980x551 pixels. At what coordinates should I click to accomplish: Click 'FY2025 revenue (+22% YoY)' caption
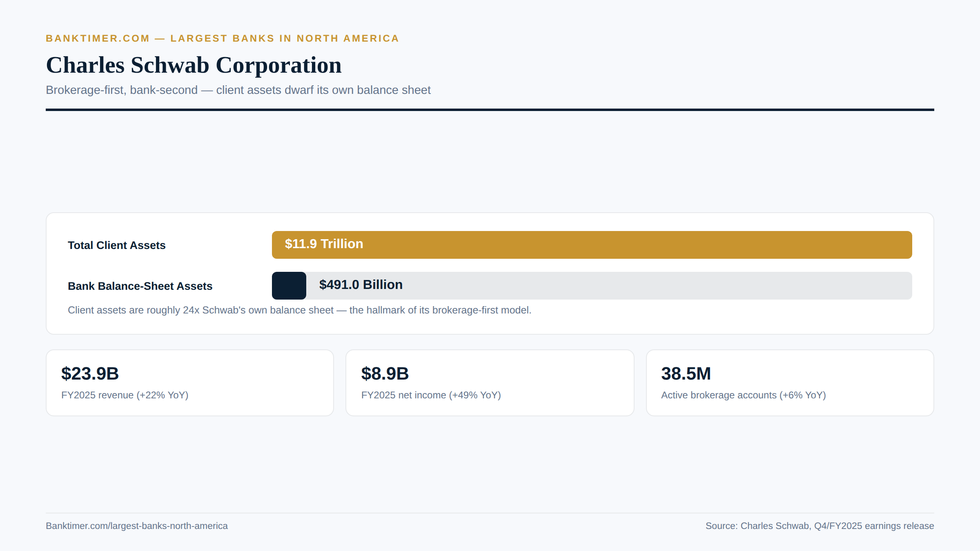pyautogui.click(x=125, y=395)
